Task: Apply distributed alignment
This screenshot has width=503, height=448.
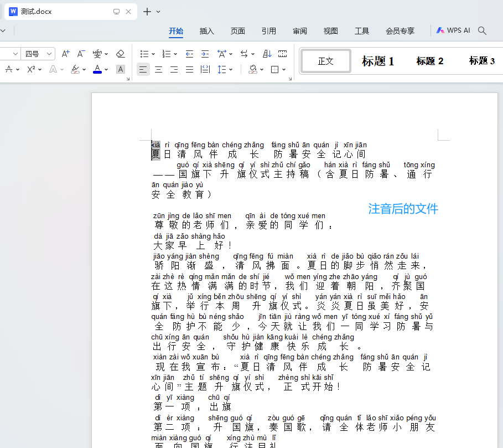Action: (x=205, y=69)
